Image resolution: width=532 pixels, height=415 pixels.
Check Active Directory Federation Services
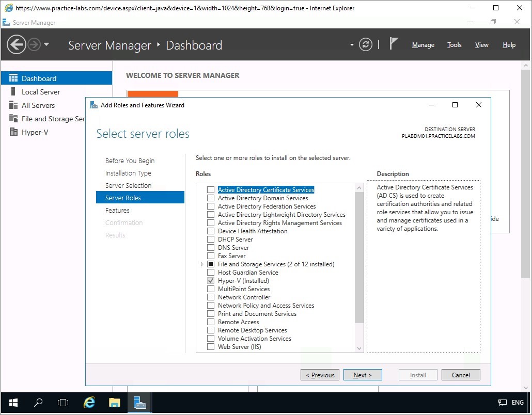pos(211,206)
